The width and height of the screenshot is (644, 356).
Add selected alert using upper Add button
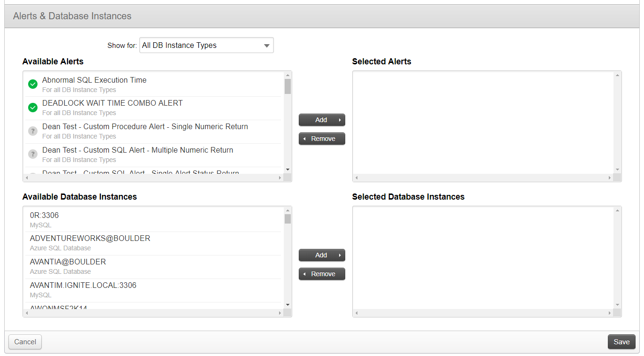click(322, 120)
